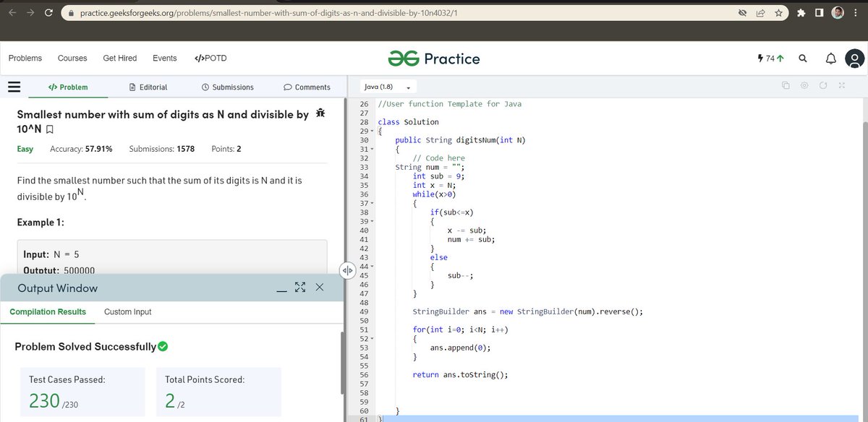
Task: Click the 'Easy' difficulty label
Action: (x=25, y=150)
